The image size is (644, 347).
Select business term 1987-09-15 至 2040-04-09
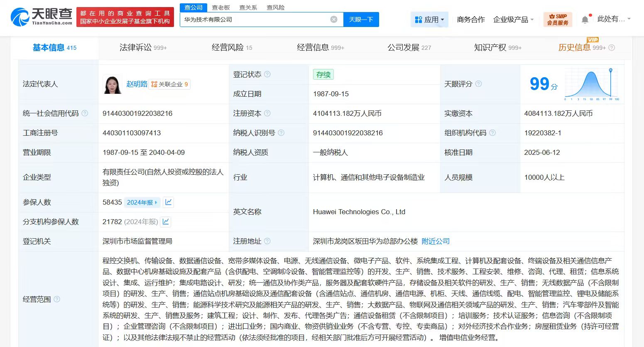(144, 152)
